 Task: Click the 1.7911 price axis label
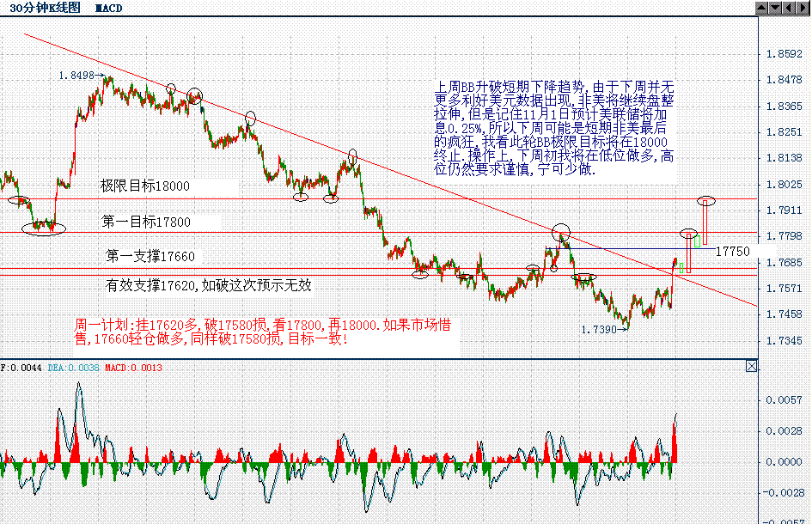[x=784, y=210]
